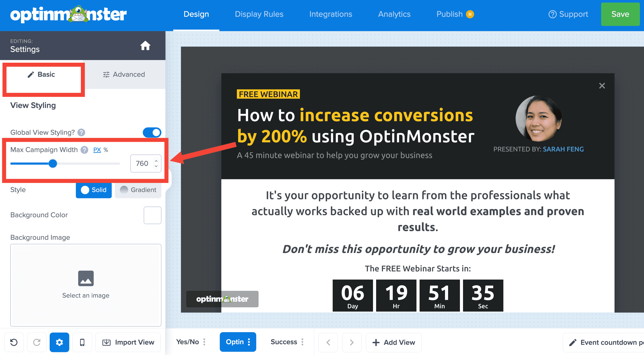Viewport: 644px width, 355px height.
Task: Select the Gradient style option
Action: coord(138,190)
